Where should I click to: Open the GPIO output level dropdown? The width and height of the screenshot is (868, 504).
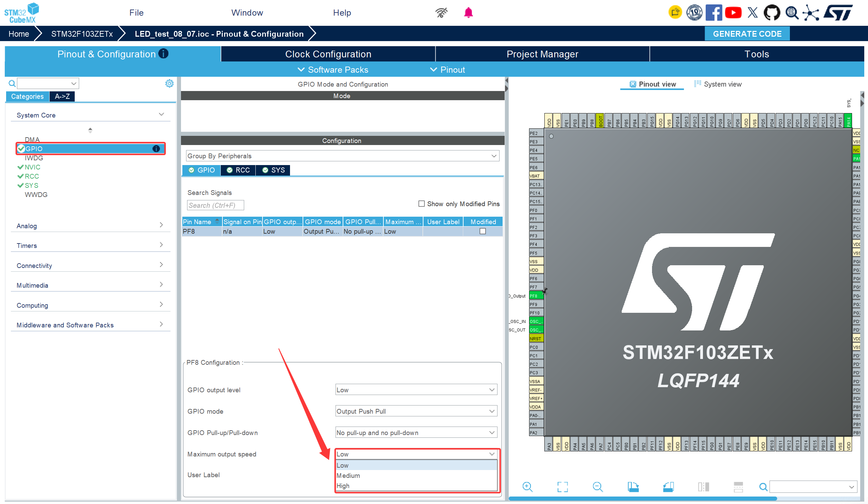[416, 390]
